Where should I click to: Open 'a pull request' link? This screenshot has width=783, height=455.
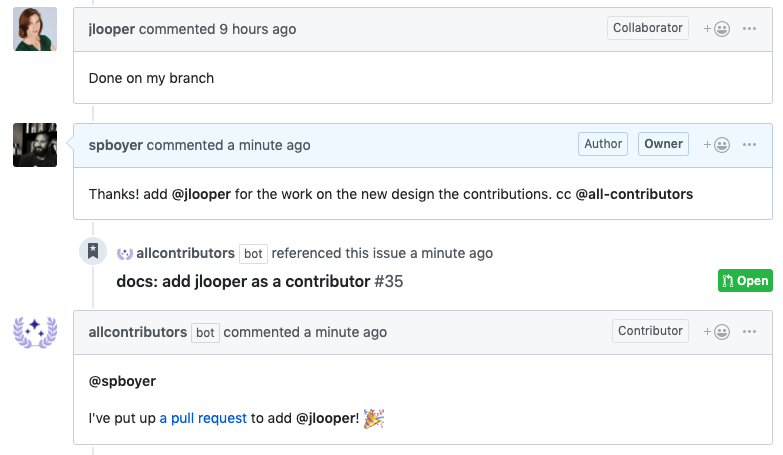(x=203, y=418)
